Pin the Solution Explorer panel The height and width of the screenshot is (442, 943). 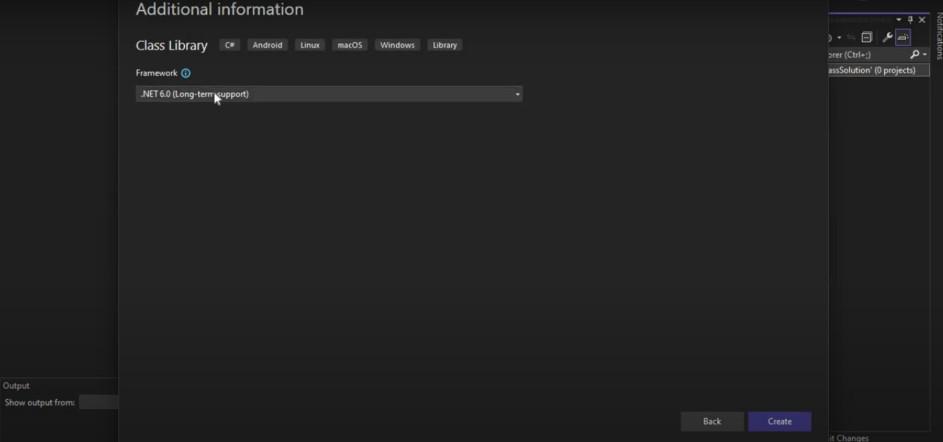coord(911,20)
